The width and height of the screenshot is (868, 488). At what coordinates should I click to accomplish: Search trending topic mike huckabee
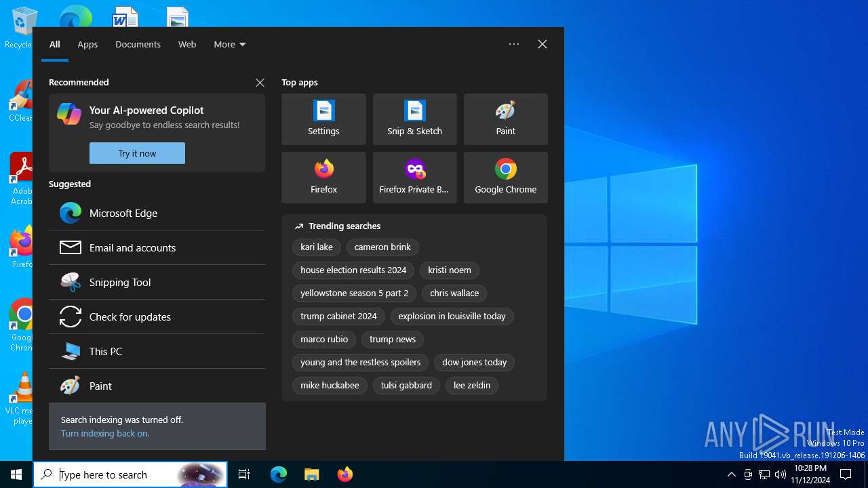(x=330, y=386)
